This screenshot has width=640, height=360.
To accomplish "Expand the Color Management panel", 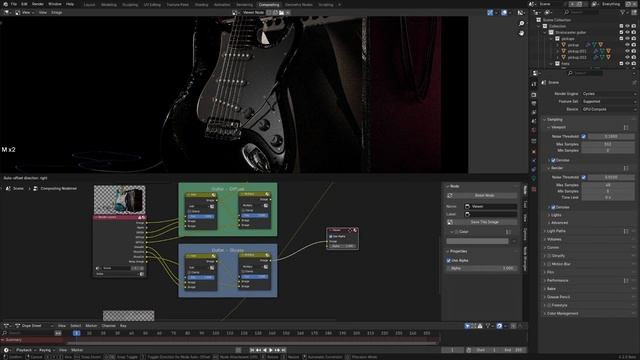I will click(562, 313).
